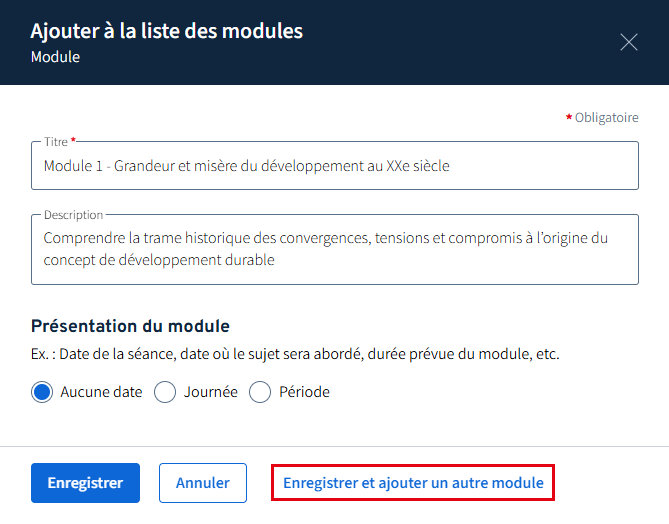
Task: Click inside the Description text area
Action: (x=334, y=249)
